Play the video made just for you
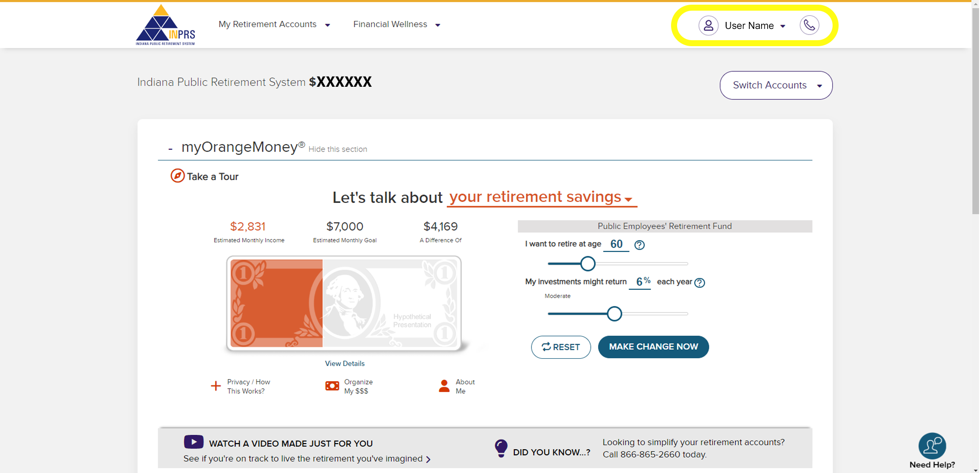 [x=194, y=442]
